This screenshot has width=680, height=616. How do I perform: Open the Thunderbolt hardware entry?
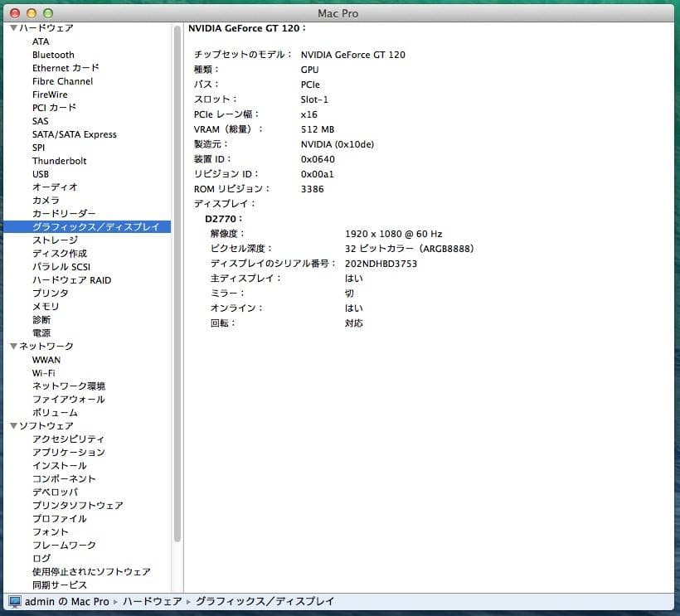pyautogui.click(x=59, y=161)
